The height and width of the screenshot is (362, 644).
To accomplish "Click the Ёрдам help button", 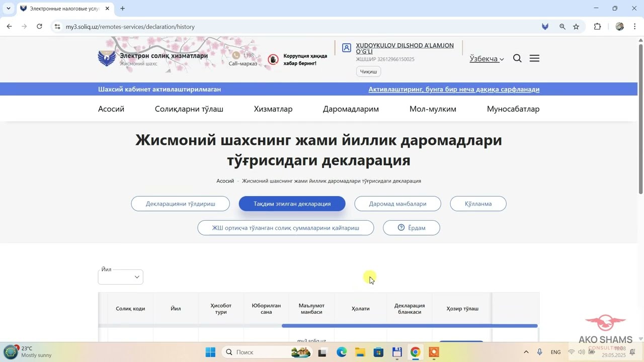I will click(x=412, y=228).
